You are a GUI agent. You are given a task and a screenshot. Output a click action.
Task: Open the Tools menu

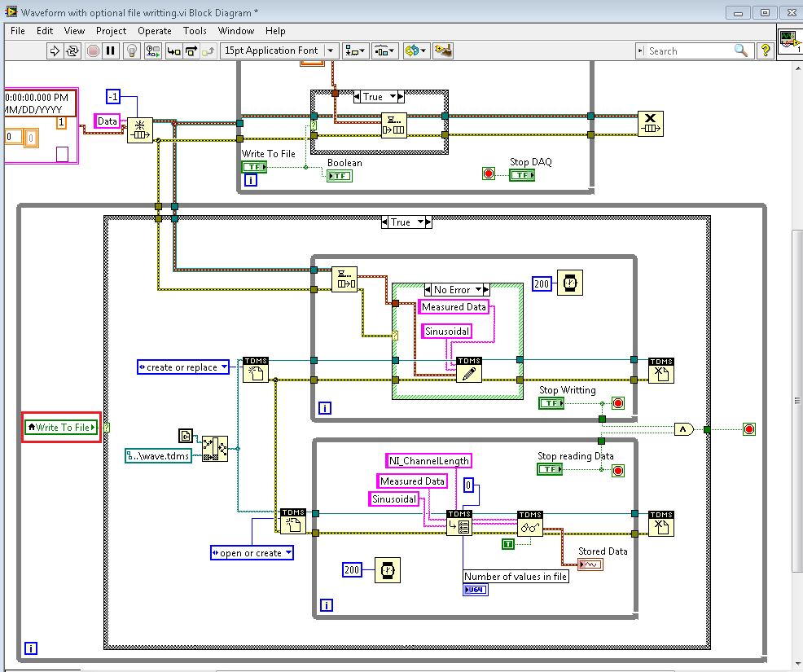tap(195, 31)
